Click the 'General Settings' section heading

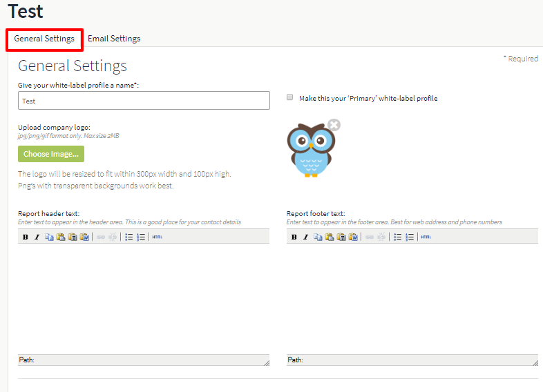click(x=73, y=66)
